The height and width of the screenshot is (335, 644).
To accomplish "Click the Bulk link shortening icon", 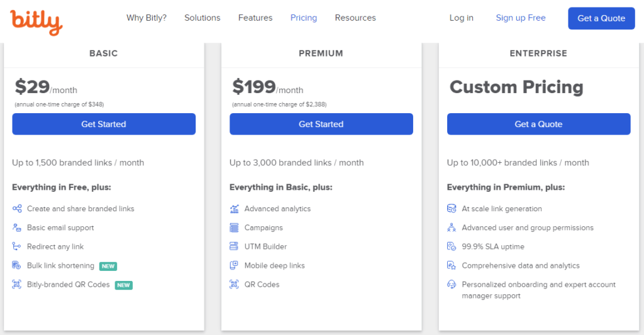I will [17, 266].
